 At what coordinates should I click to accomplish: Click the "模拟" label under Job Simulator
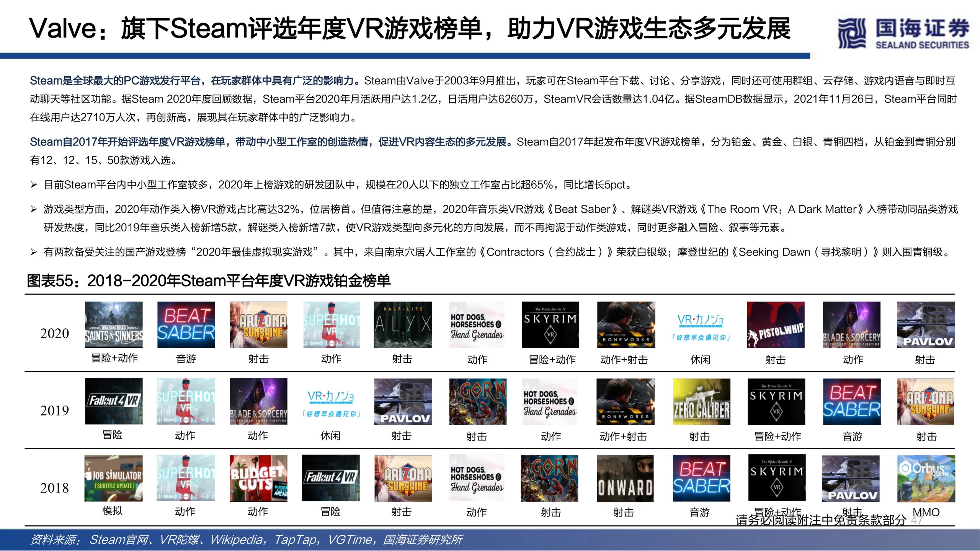tap(112, 511)
